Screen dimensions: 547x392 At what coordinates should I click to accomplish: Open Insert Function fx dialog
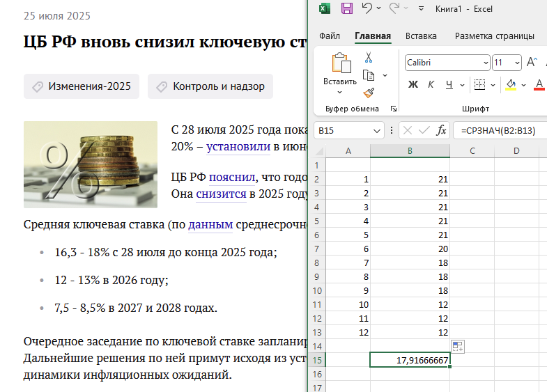click(x=441, y=131)
